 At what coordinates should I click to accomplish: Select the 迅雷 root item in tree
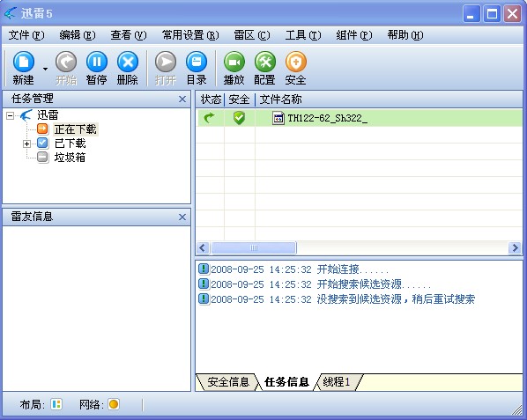pos(48,115)
